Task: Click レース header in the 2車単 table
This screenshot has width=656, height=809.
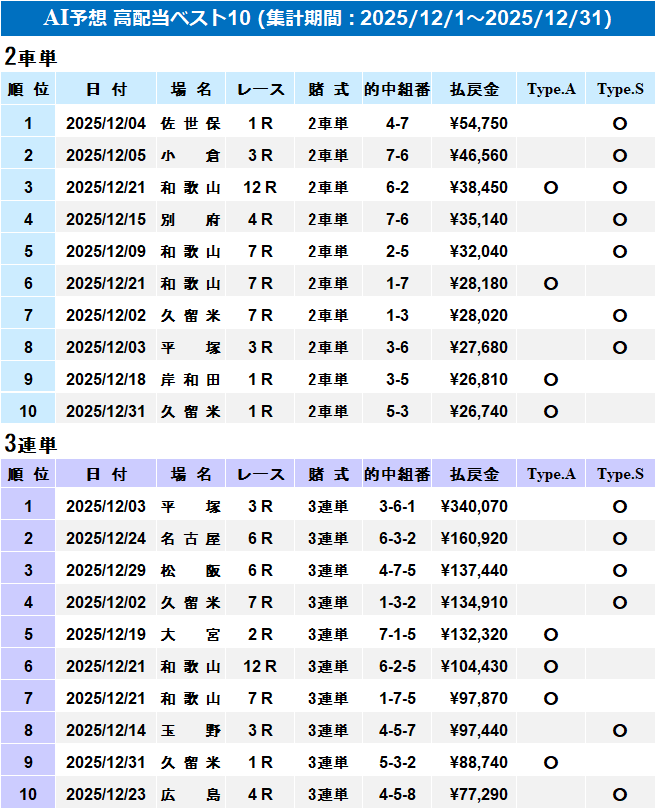Action: pos(260,89)
